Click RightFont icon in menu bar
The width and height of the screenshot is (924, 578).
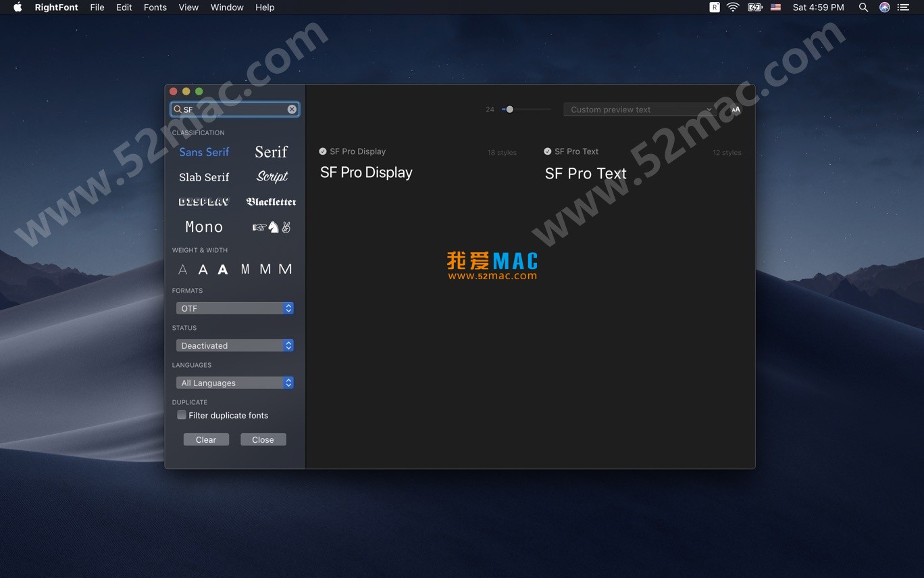[715, 7]
